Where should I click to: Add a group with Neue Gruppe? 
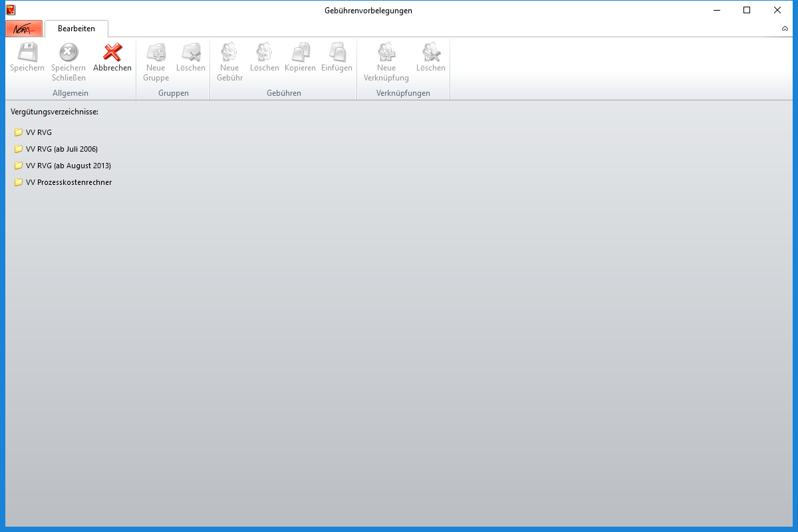click(156, 53)
